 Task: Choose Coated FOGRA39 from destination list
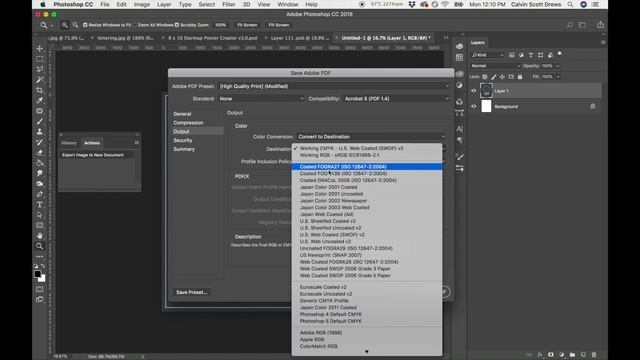click(x=367, y=173)
